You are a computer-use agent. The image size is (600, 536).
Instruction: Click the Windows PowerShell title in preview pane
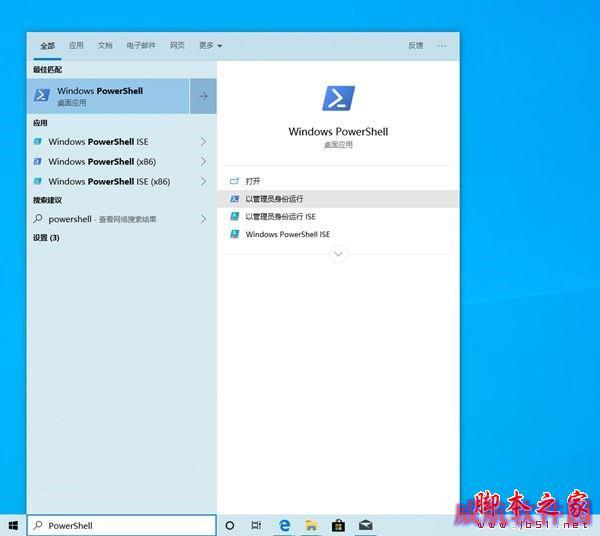pyautogui.click(x=338, y=132)
